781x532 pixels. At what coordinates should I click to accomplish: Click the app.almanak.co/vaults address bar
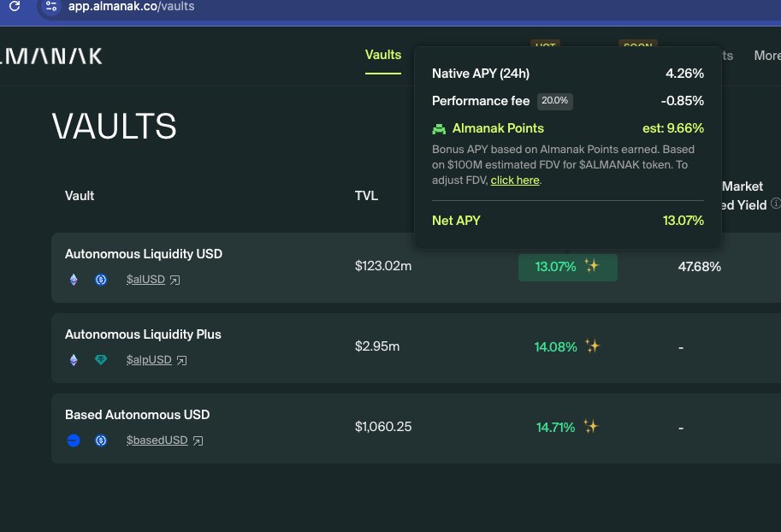[x=132, y=7]
